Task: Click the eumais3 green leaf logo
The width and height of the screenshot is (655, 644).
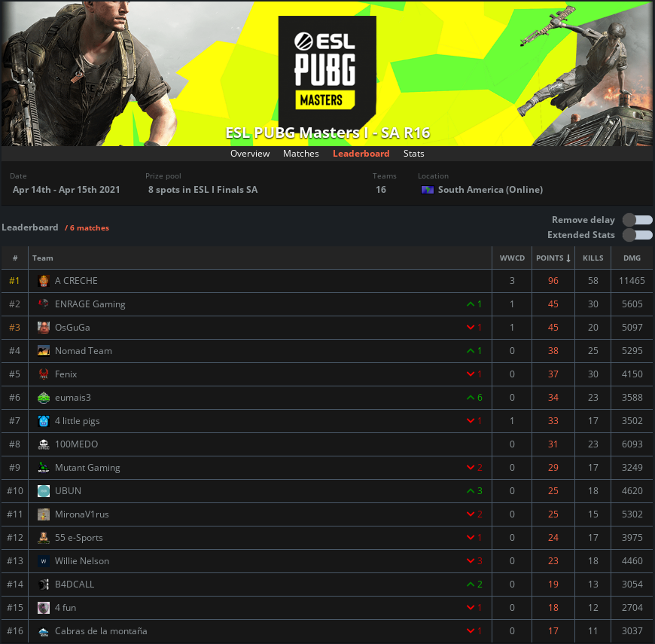Action: (x=43, y=397)
